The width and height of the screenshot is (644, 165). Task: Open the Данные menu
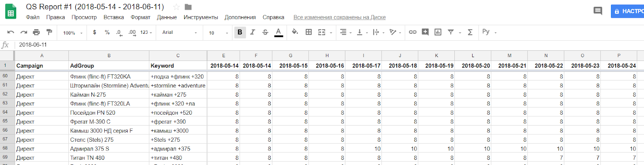[167, 17]
